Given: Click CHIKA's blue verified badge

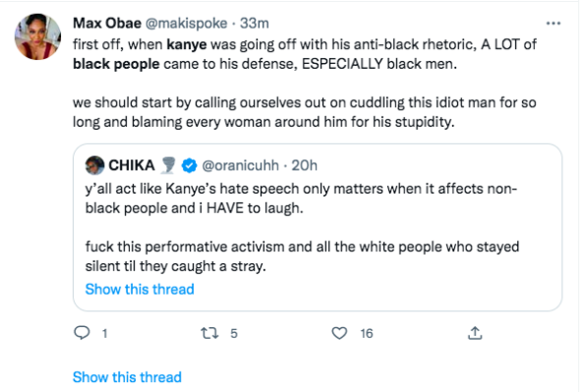Looking at the screenshot, I should (189, 165).
